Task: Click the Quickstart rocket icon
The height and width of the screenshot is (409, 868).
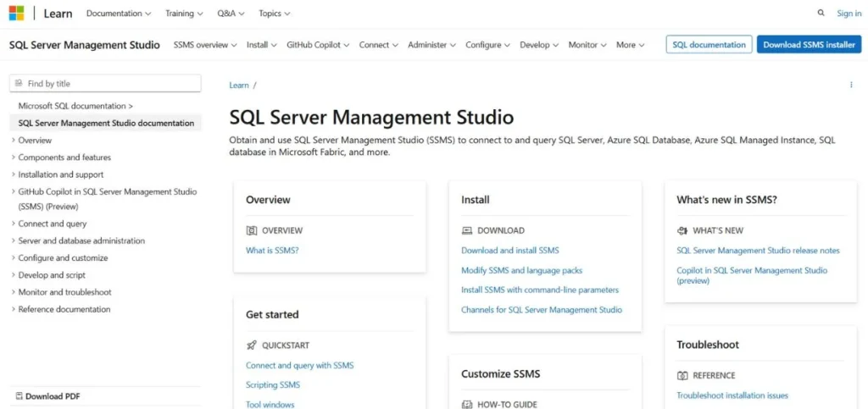Action: pyautogui.click(x=251, y=345)
